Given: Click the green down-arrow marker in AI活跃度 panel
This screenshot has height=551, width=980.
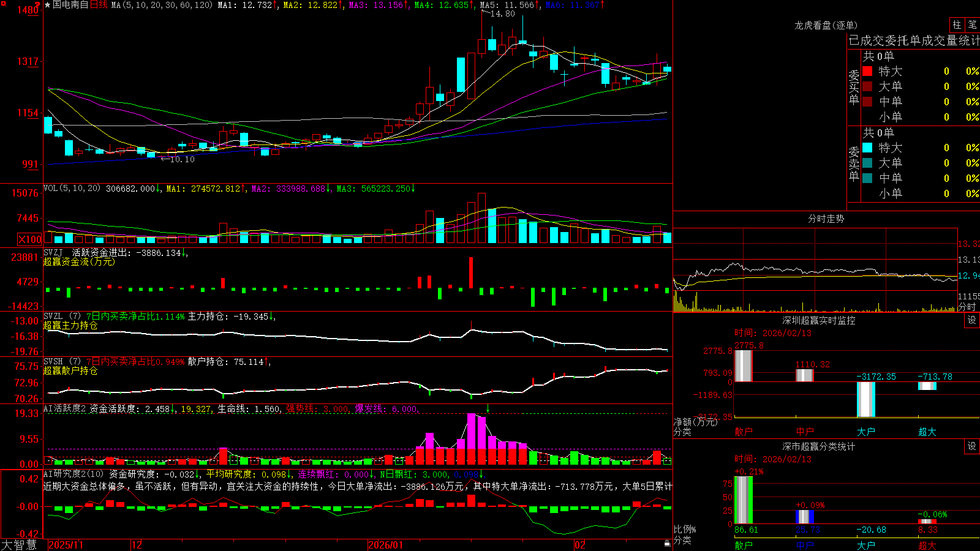Looking at the screenshot, I should tap(488, 408).
